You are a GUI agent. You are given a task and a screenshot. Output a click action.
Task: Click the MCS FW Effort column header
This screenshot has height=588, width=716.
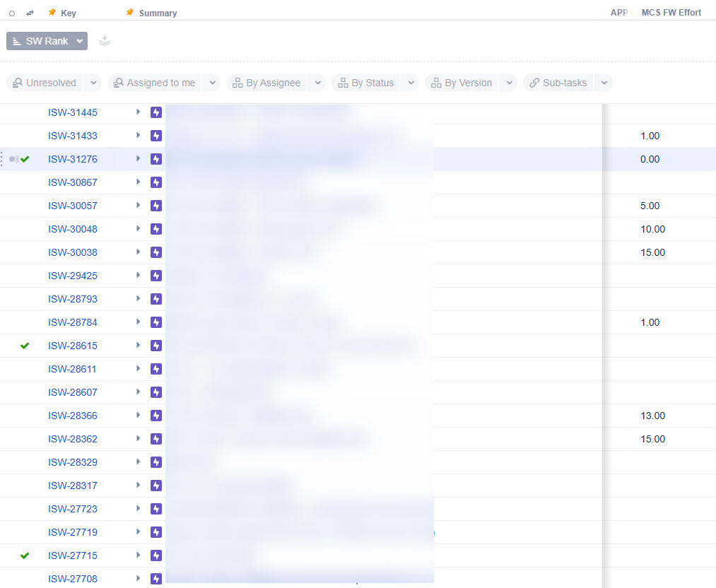point(671,13)
